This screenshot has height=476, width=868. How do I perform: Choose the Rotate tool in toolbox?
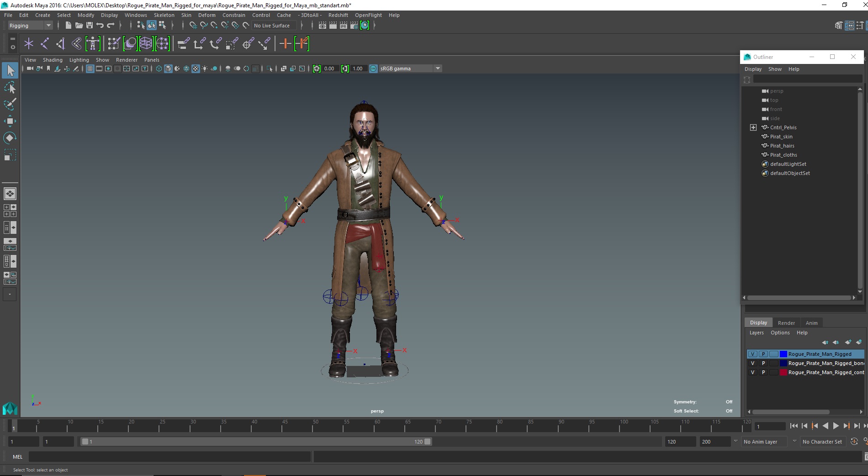tap(10, 138)
